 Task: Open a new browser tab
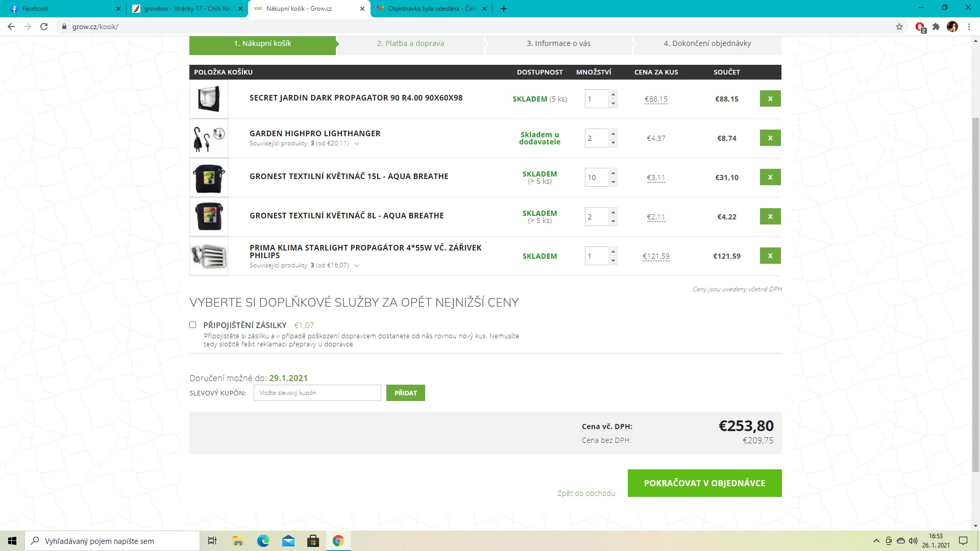[x=504, y=9]
